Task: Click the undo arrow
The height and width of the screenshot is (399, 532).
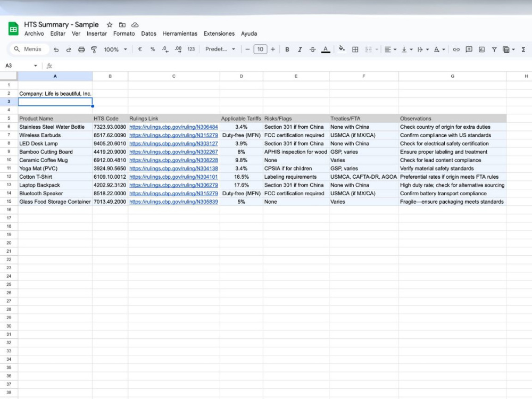Action: coord(56,49)
